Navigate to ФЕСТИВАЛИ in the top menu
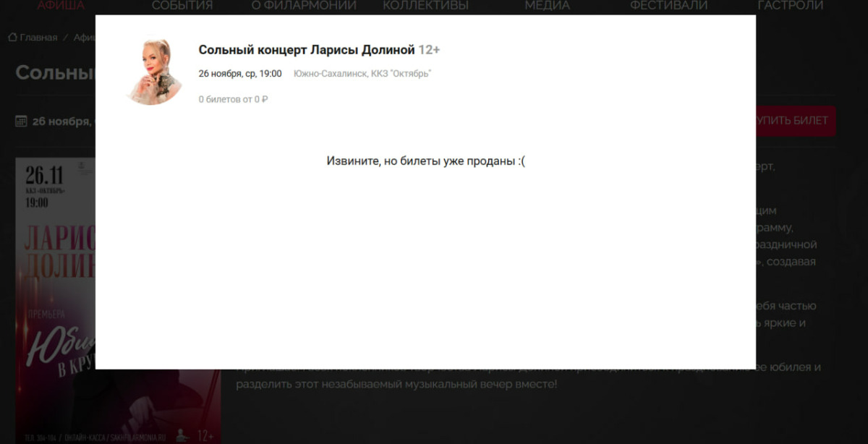868x444 pixels. pyautogui.click(x=668, y=6)
